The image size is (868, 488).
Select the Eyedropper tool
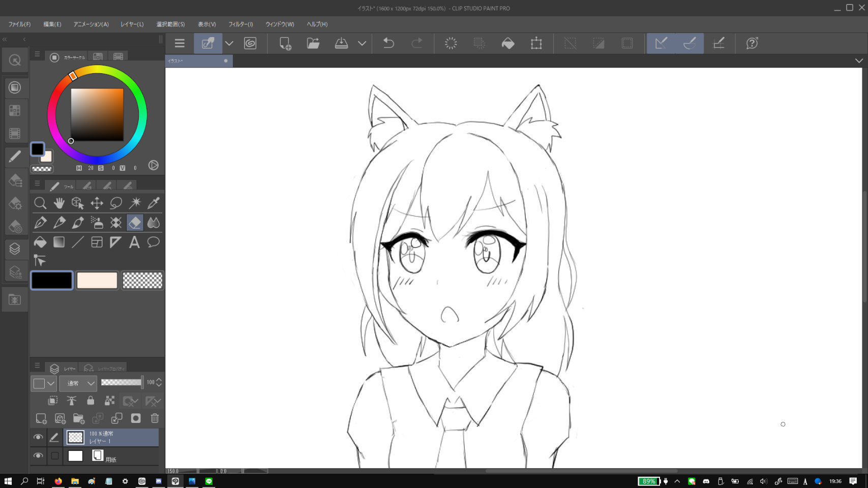(154, 203)
